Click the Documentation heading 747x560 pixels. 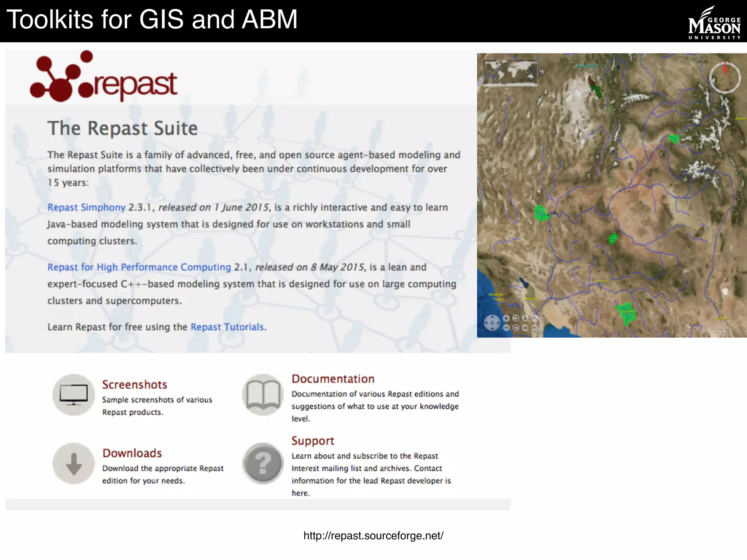[x=333, y=379]
